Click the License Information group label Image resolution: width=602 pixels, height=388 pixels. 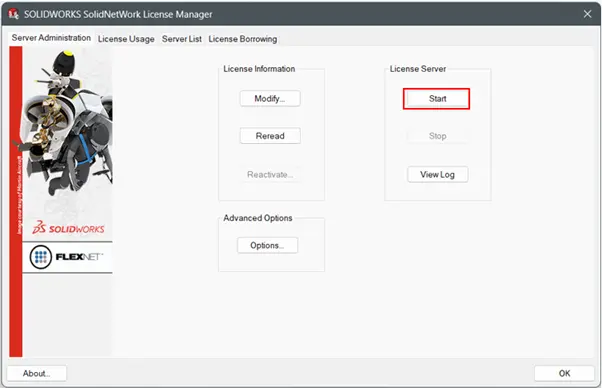pyautogui.click(x=259, y=69)
